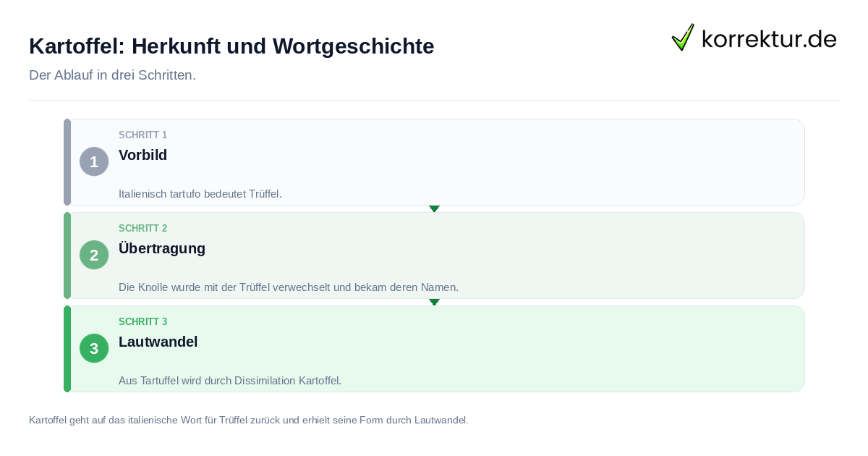The height and width of the screenshot is (456, 868).
Task: Click footer sentence about italienische Wort
Action: coord(249,420)
